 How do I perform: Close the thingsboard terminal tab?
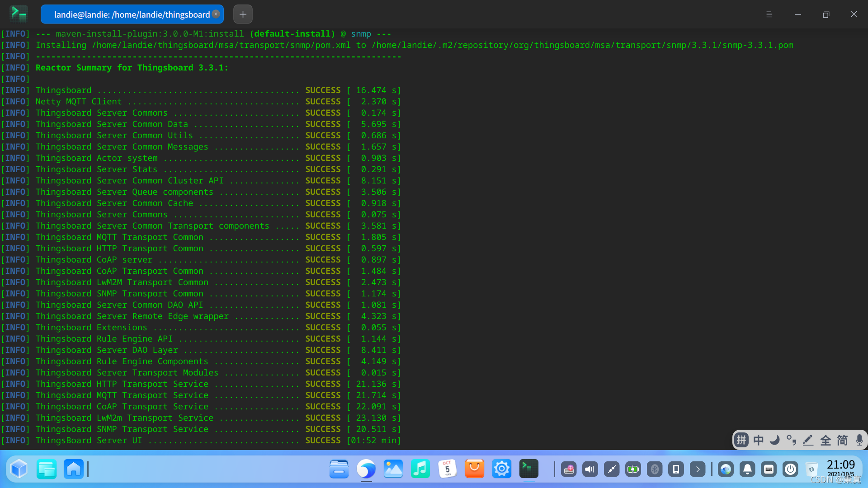216,14
